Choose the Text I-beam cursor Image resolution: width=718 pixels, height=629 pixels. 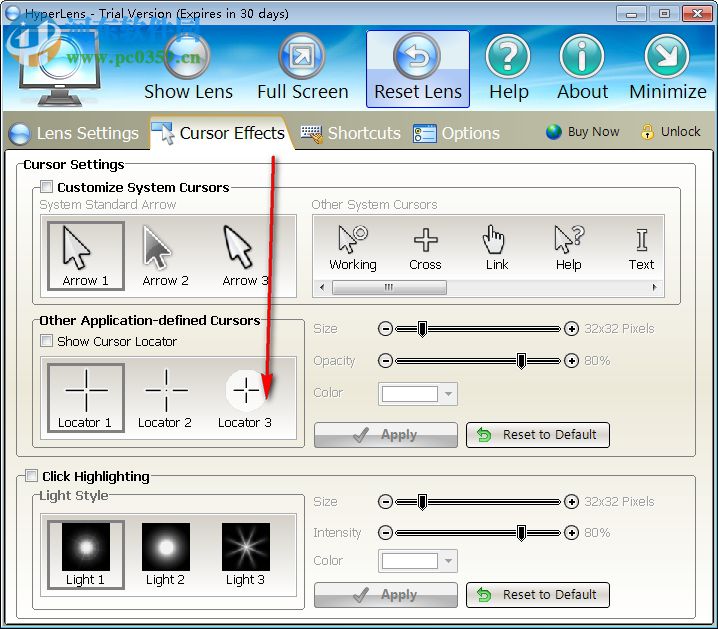coord(641,248)
